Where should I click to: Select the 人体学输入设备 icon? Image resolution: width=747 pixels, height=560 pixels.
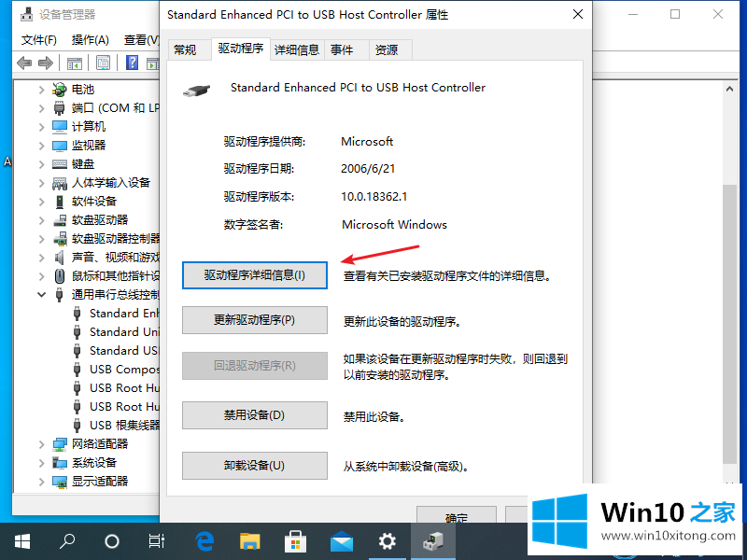coord(59,183)
